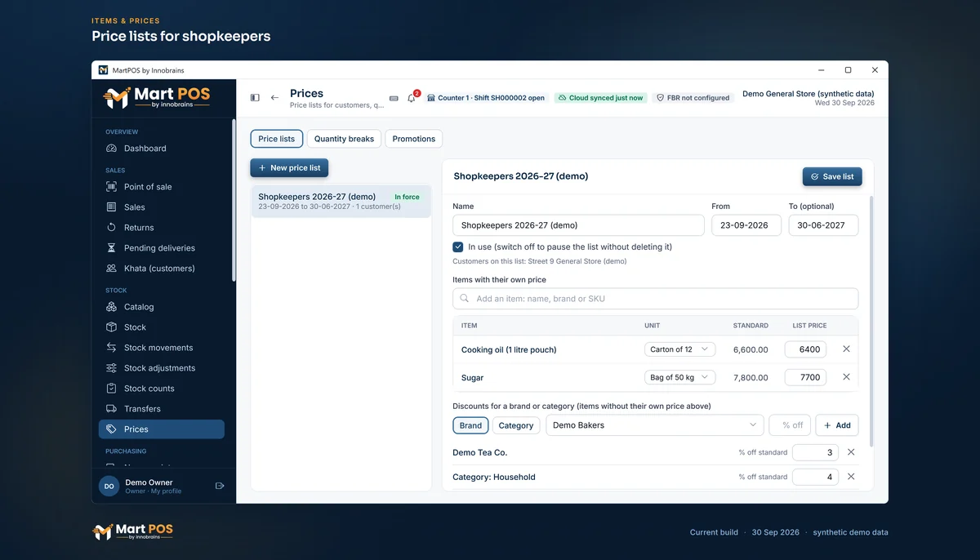Click the Save list button
980x560 pixels.
click(x=832, y=176)
